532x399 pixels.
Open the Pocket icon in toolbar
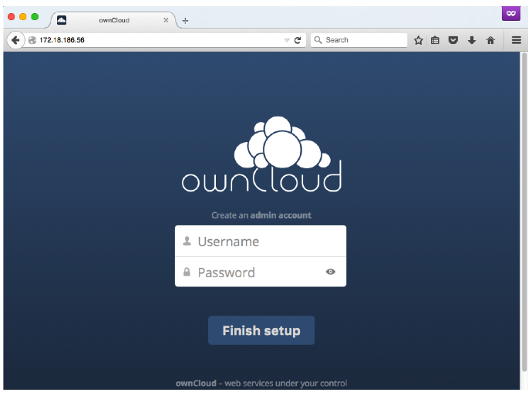click(x=453, y=40)
